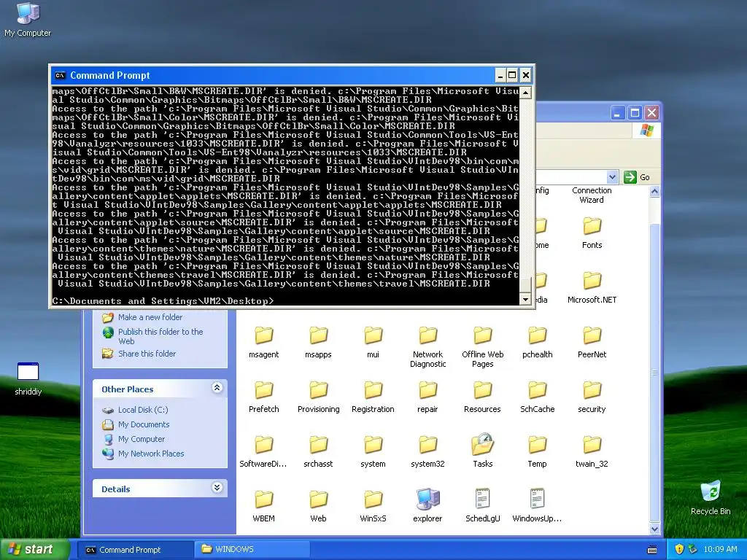Screen dimensions: 747x560
Task: Click WINDOWS window scrollbar up arrow
Action: click(x=654, y=192)
